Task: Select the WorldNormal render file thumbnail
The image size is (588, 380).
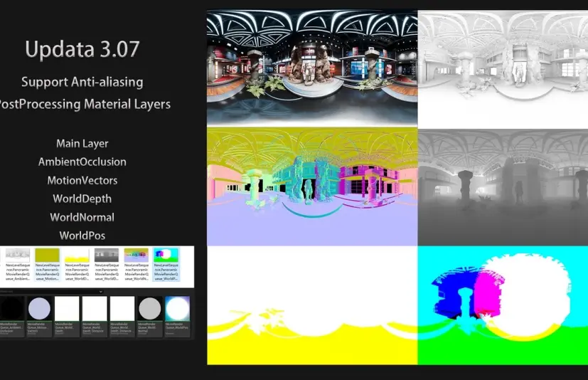Action: coord(137,256)
